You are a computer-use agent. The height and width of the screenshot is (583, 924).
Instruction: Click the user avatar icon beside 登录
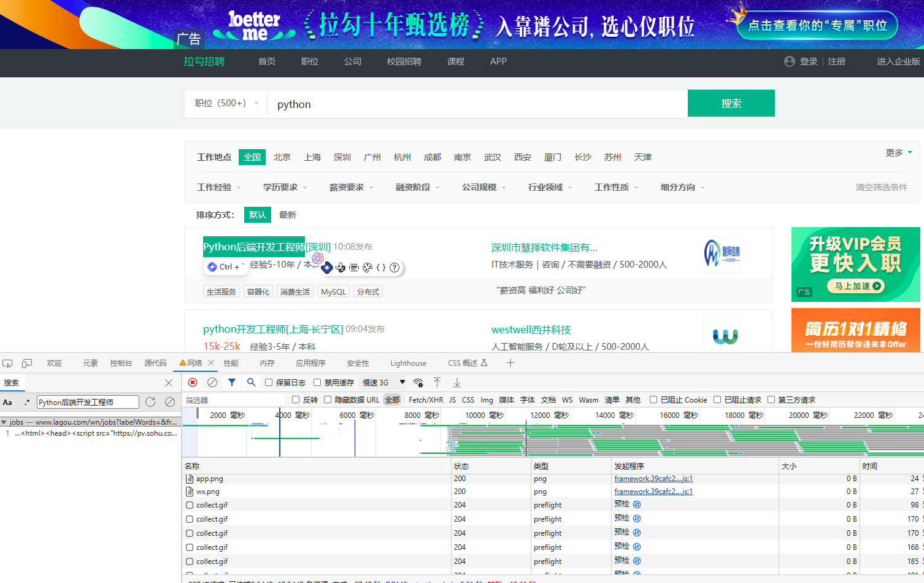pyautogui.click(x=790, y=61)
